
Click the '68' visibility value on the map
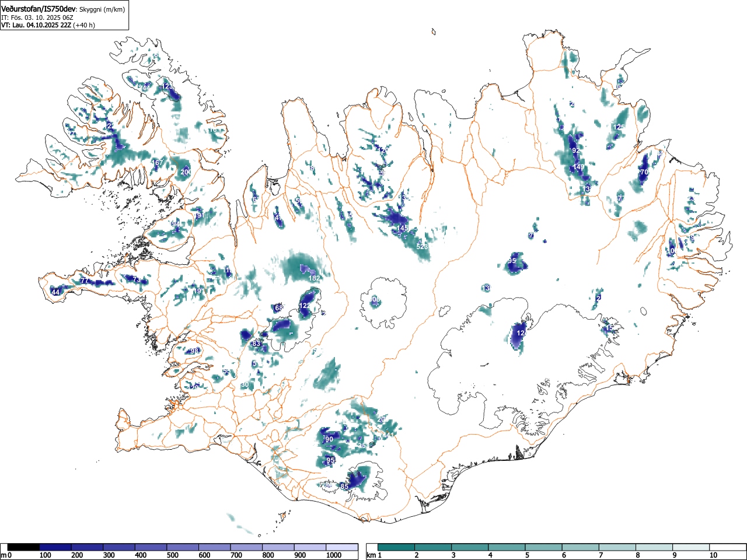point(278,308)
